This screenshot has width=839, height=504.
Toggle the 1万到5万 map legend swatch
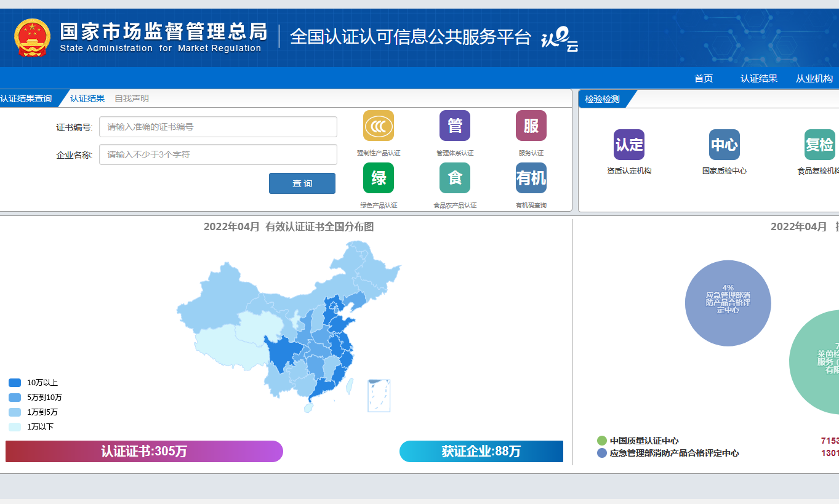pos(15,412)
